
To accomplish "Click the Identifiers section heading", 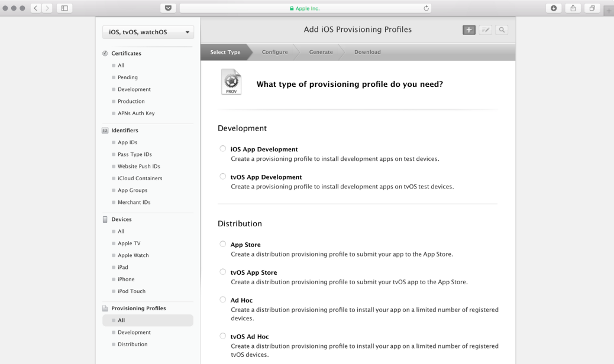I will [125, 130].
